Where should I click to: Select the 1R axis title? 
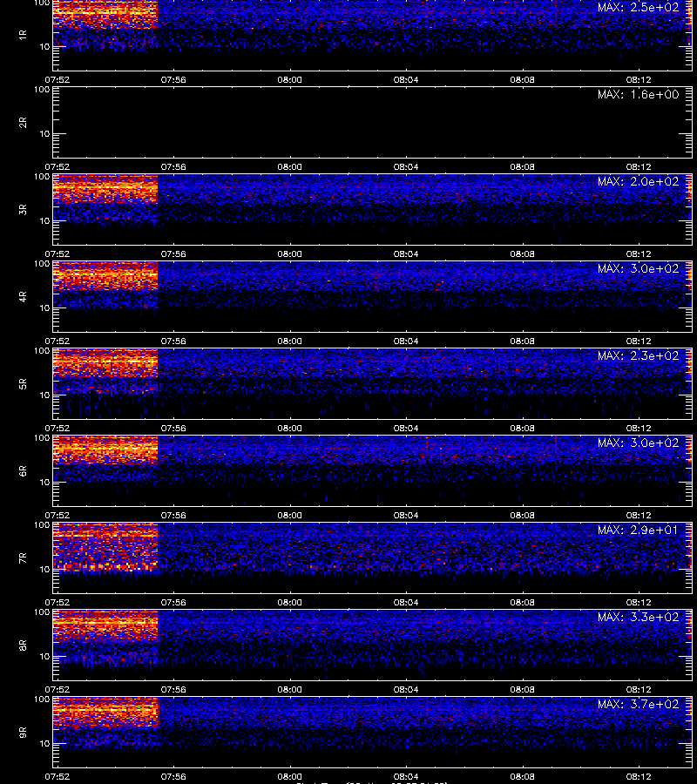tap(23, 35)
